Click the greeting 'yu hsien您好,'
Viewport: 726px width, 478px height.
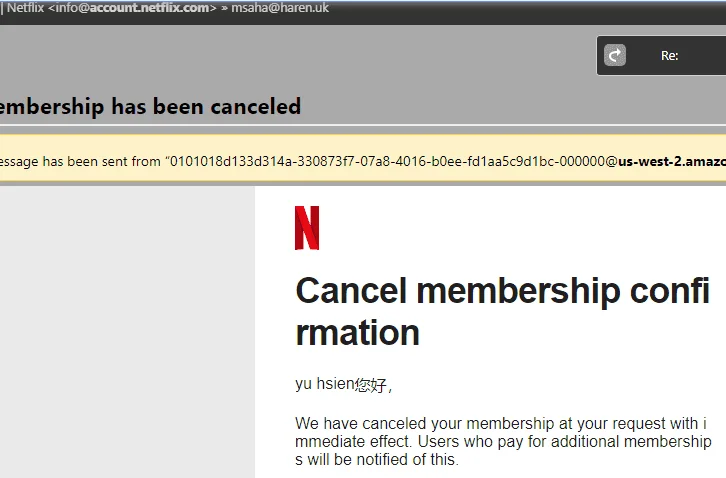pyautogui.click(x=344, y=384)
